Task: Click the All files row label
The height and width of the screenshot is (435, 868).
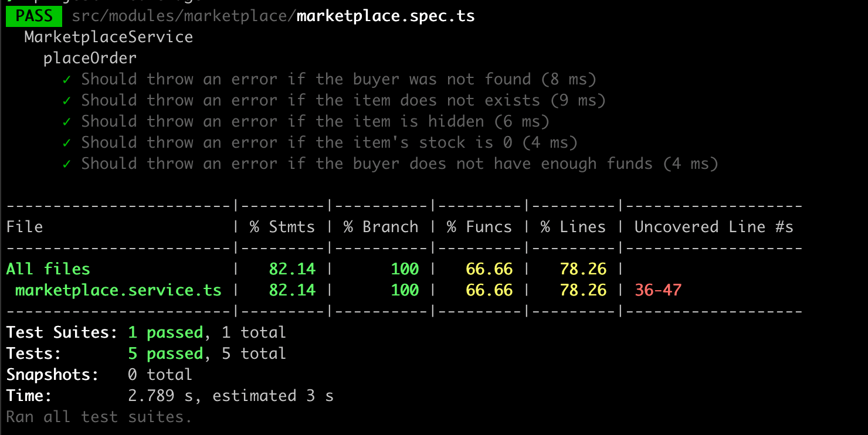Action: [x=48, y=269]
